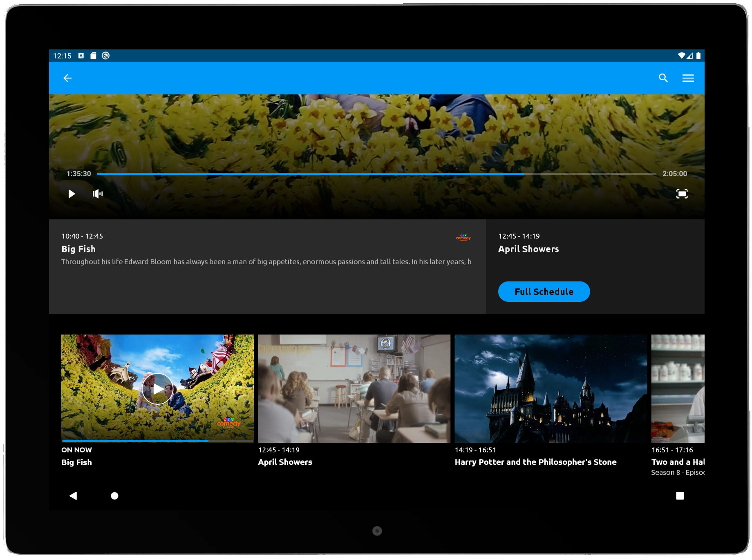This screenshot has height=560, width=752.
Task: Go back using the top-left arrow
Action: (67, 78)
